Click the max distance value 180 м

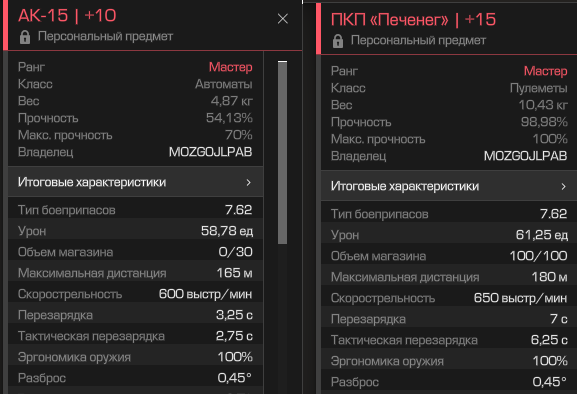click(549, 277)
